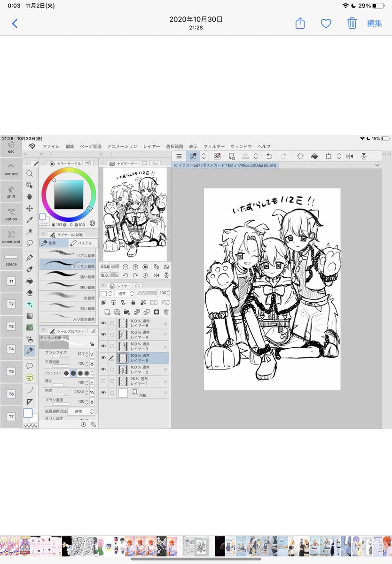Screen dimensions: 392x564
Task: Select the magnifier zoom tool
Action: [x=30, y=173]
